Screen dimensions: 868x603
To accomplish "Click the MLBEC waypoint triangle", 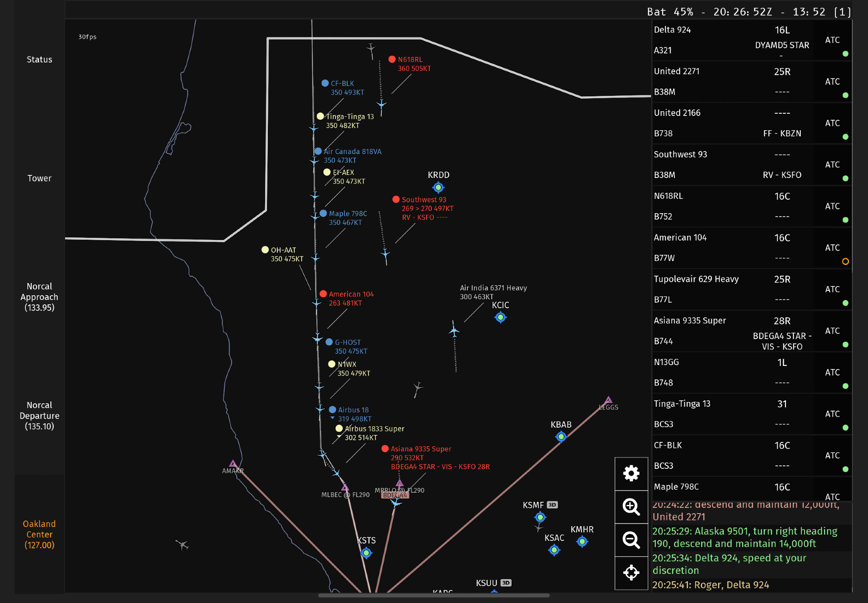I will coord(345,487).
